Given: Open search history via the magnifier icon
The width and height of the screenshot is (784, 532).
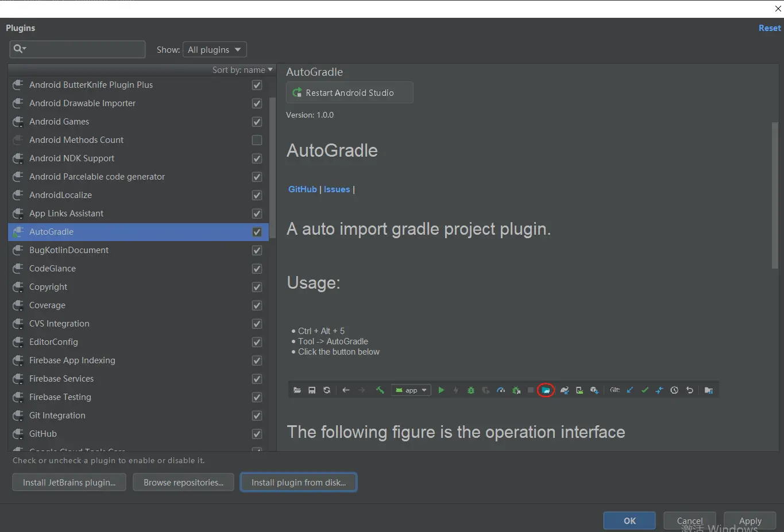Looking at the screenshot, I should pos(20,49).
